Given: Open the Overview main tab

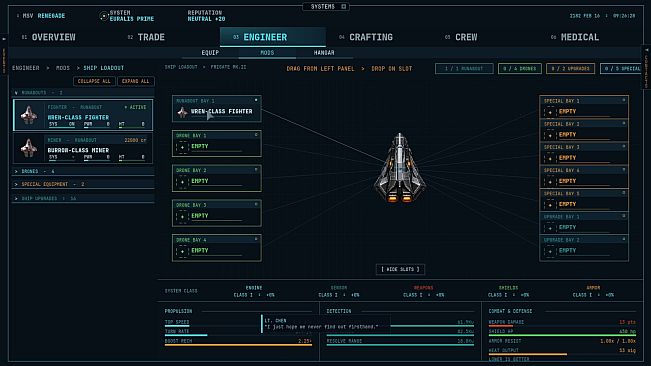Looking at the screenshot, I should pyautogui.click(x=49, y=37).
